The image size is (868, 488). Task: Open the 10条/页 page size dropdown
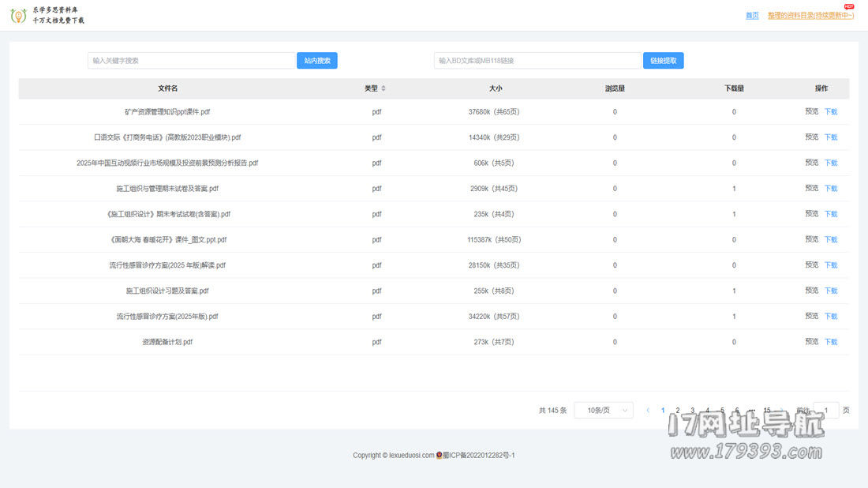(x=603, y=411)
